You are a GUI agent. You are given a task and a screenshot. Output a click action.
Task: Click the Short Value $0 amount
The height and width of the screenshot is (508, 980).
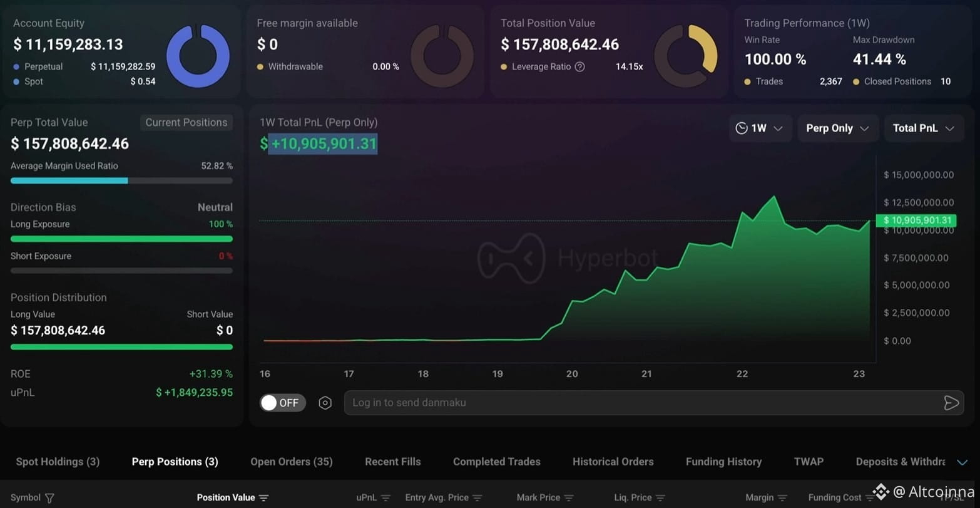pyautogui.click(x=225, y=331)
